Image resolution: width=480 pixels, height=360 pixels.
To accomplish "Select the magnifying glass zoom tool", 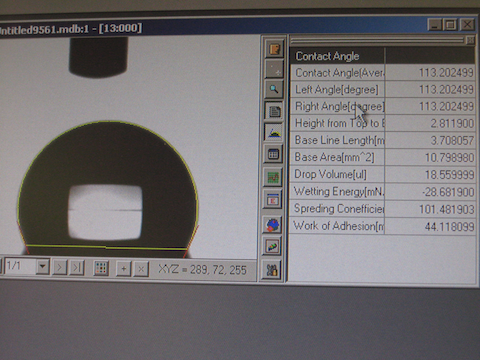I will point(274,89).
